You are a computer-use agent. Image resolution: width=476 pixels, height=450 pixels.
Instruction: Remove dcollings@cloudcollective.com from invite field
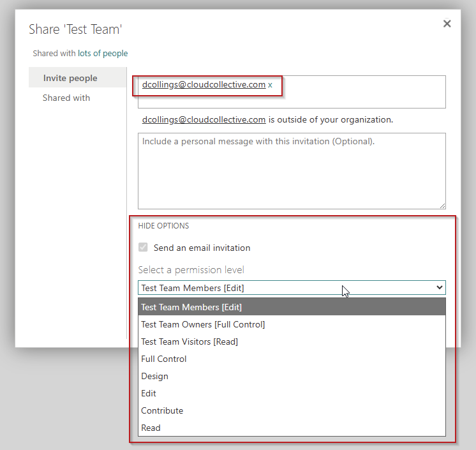click(270, 85)
